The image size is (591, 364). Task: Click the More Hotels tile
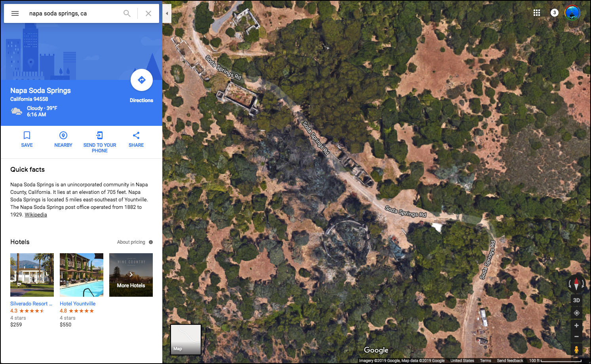point(131,275)
